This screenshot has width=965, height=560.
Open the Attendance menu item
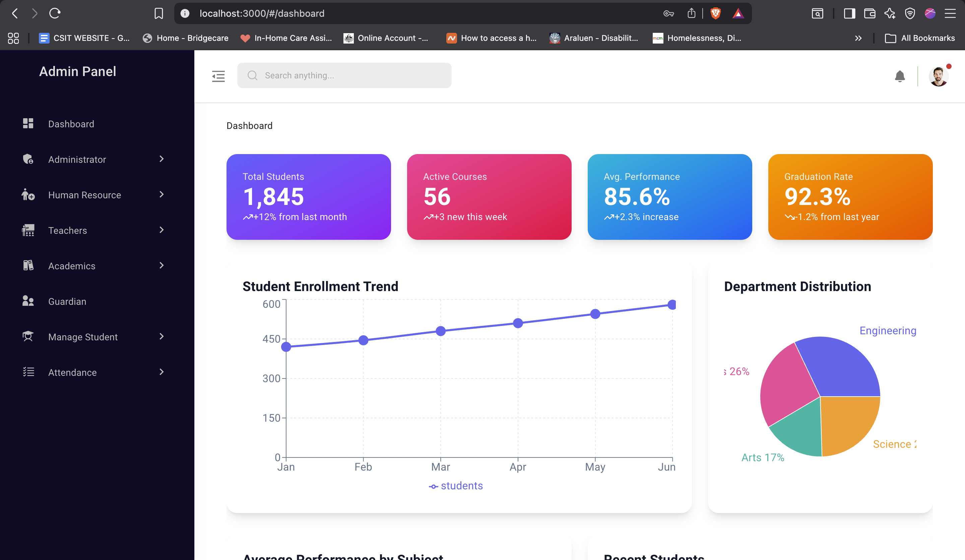tap(72, 372)
